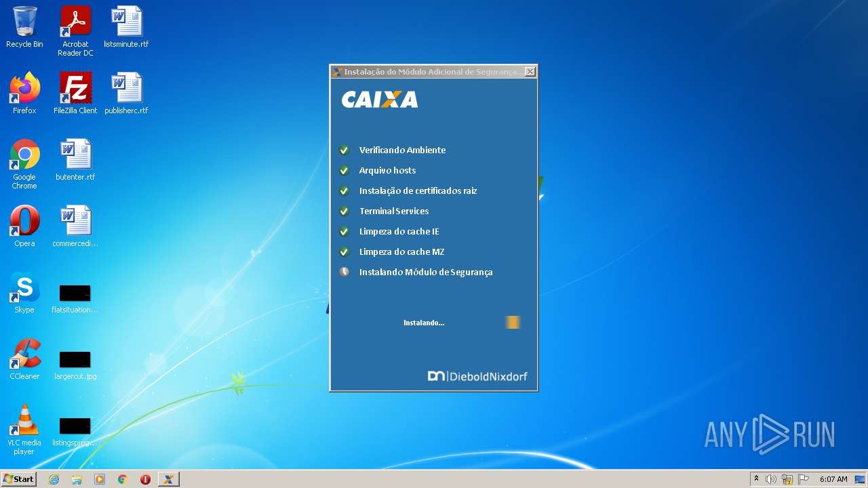868x488 pixels.
Task: Open FileZilla Client shortcut
Action: pos(75,94)
